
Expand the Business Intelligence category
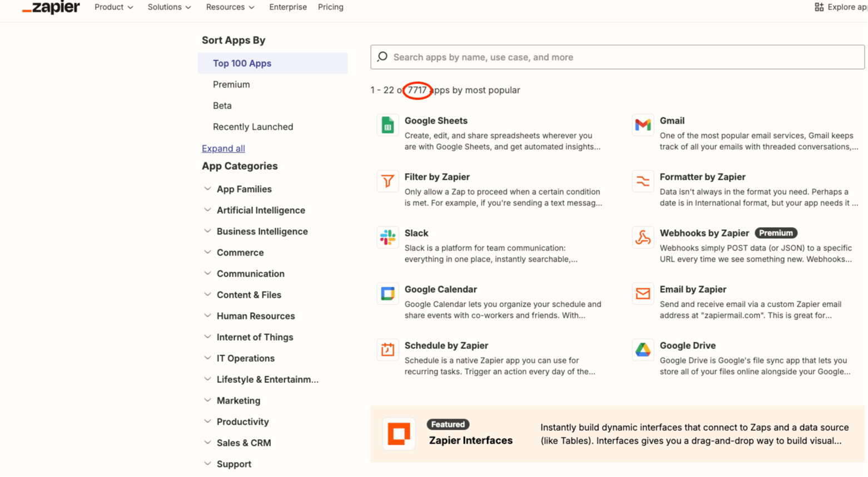255,232
